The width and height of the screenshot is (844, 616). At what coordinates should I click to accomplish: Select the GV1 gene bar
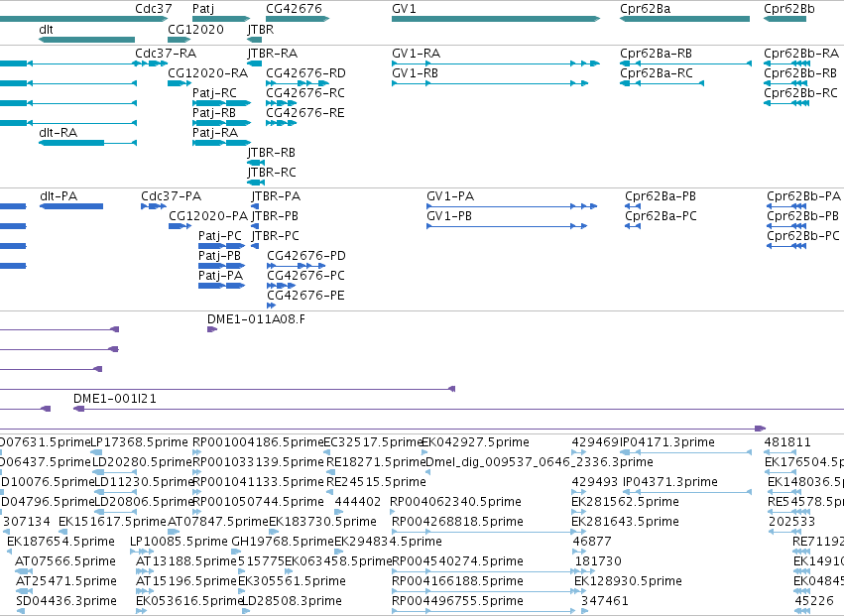(496, 19)
